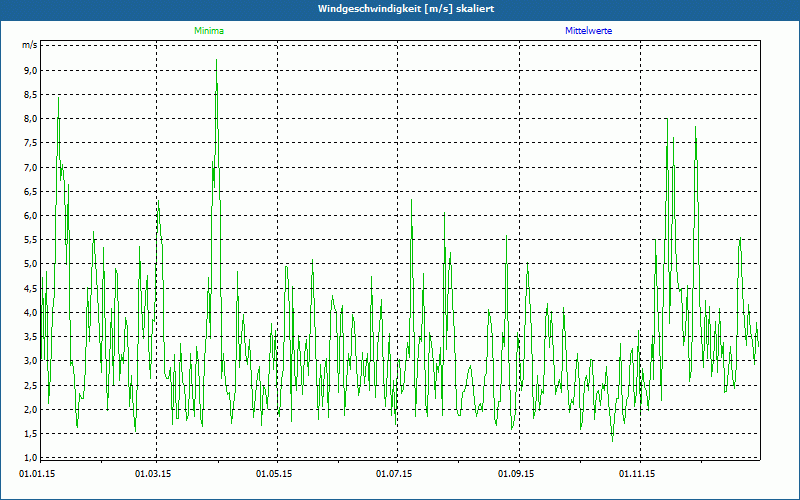Click the '9,0' y-axis value
The width and height of the screenshot is (800, 500).
pyautogui.click(x=31, y=70)
